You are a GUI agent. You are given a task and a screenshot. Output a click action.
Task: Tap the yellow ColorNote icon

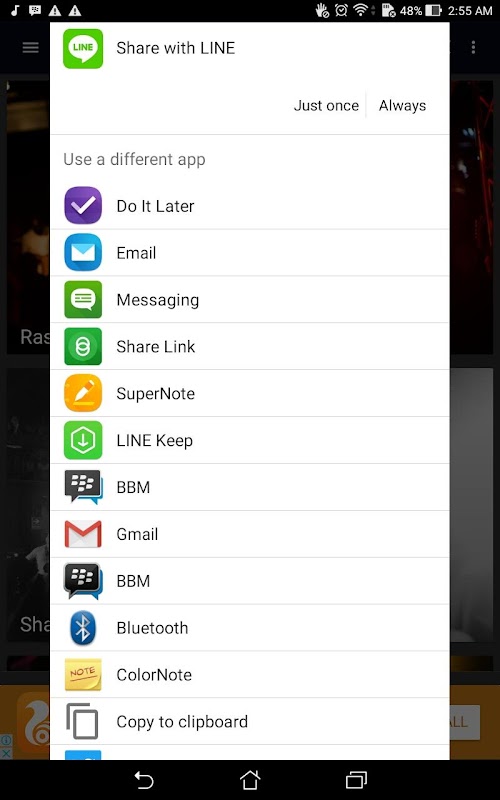click(83, 674)
